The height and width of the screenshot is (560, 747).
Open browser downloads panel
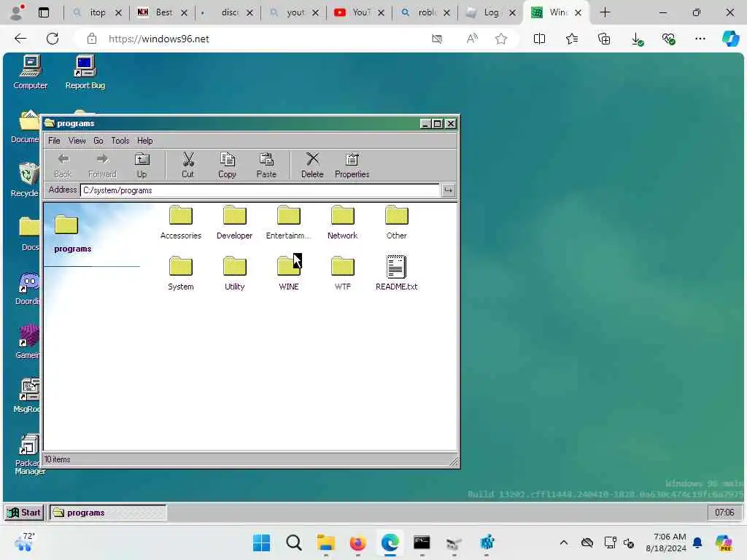(x=637, y=39)
